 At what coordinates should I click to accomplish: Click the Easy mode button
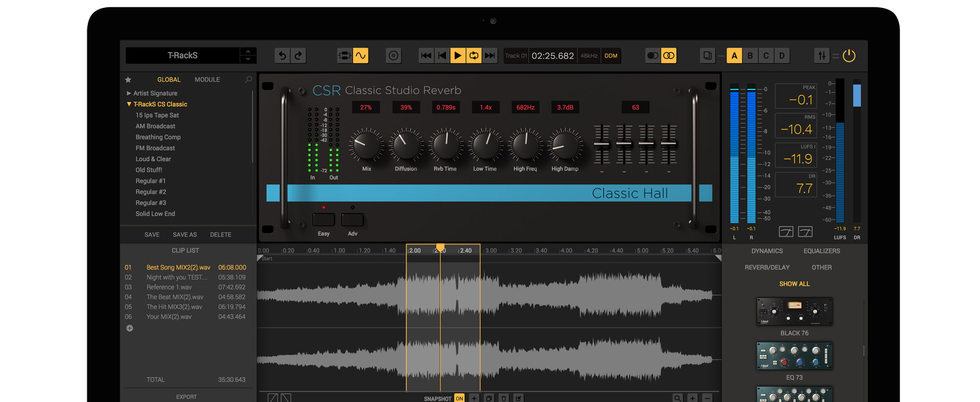pos(324,219)
